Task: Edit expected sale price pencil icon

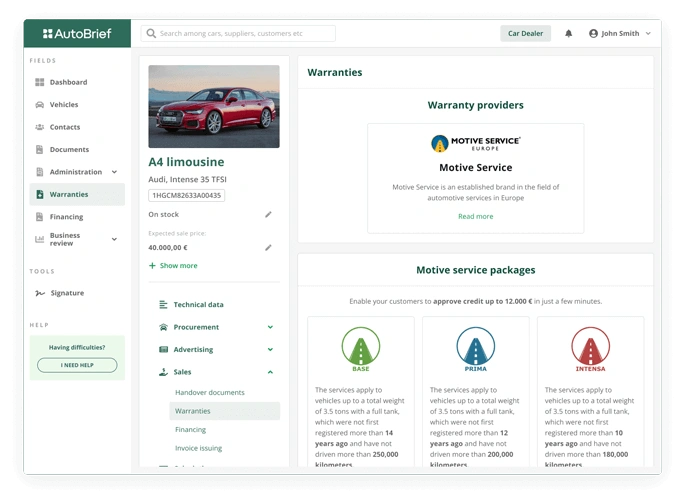Action: [x=268, y=247]
